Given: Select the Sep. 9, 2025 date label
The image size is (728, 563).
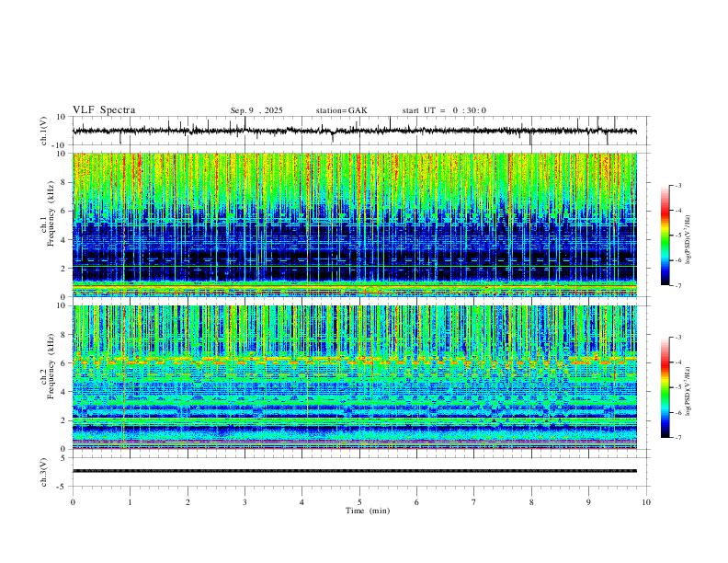Looking at the screenshot, I should pos(256,110).
